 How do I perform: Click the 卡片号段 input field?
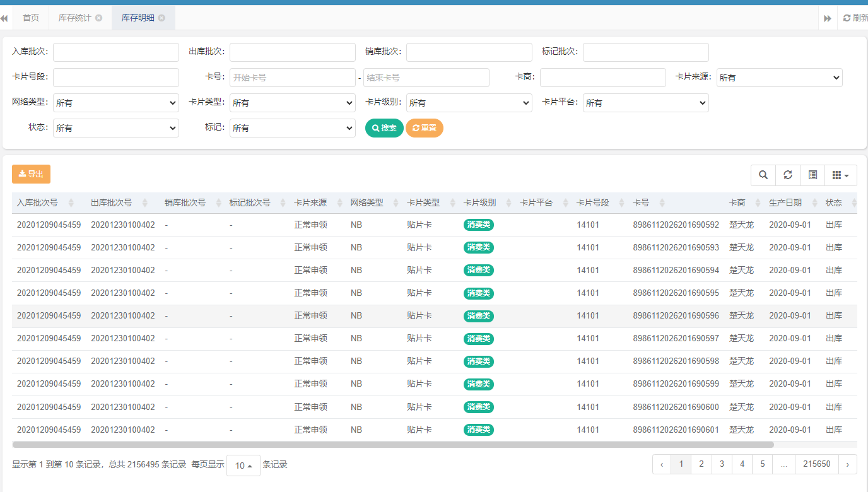pos(116,78)
